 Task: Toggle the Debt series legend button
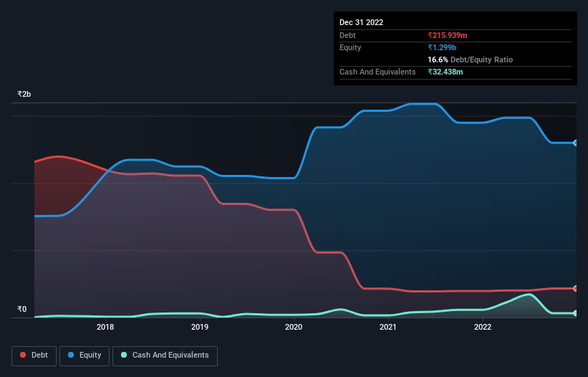click(x=34, y=355)
